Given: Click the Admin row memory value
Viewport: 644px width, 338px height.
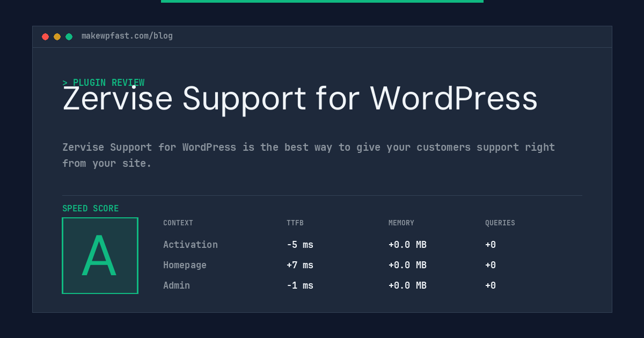Looking at the screenshot, I should click(x=408, y=285).
